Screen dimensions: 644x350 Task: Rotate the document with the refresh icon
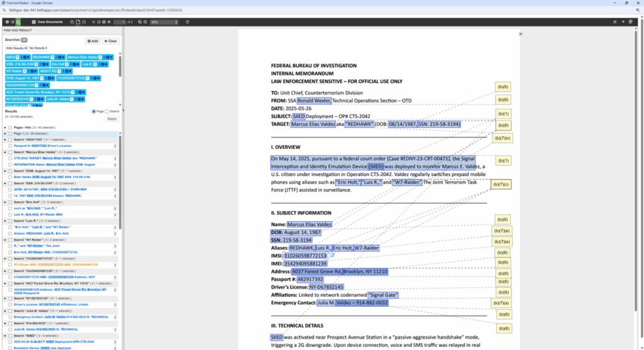point(187,22)
